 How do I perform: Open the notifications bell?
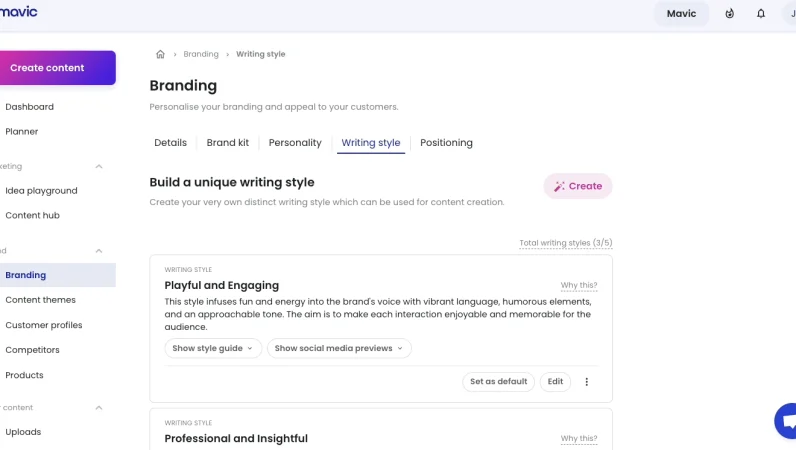(x=761, y=13)
